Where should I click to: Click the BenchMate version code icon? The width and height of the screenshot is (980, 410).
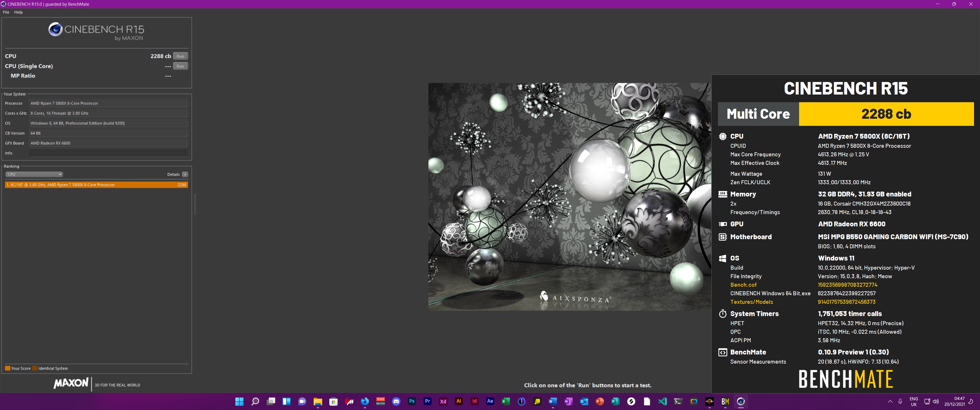coord(722,352)
